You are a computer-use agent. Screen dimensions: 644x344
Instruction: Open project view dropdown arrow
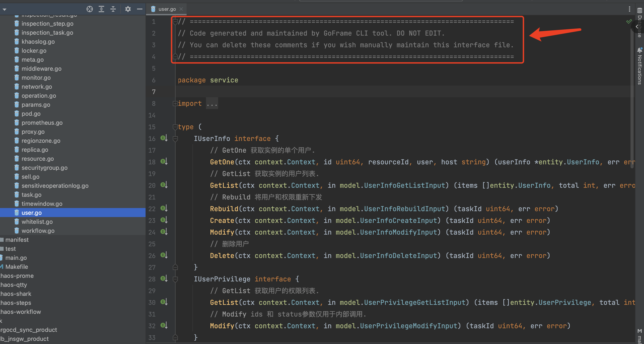coord(5,10)
